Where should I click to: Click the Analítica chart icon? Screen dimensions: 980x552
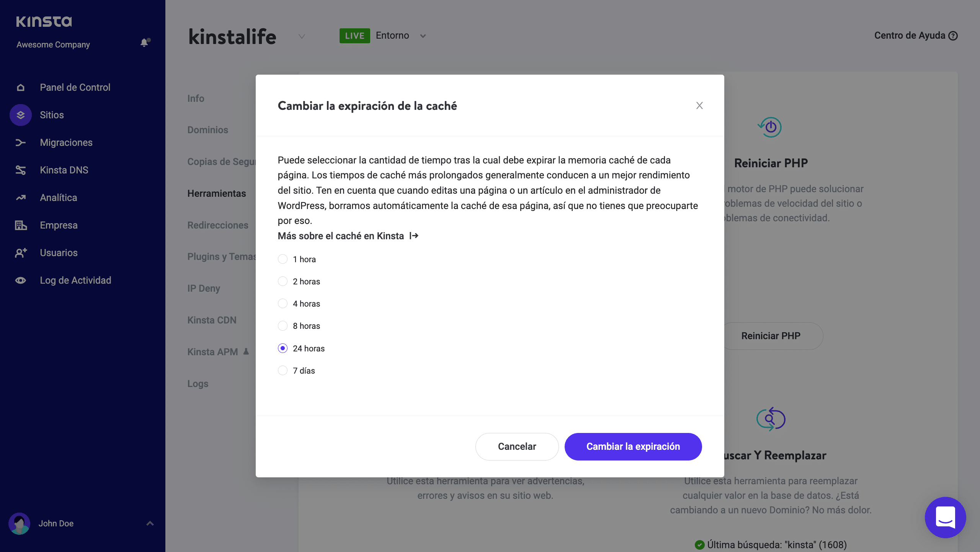pos(21,198)
